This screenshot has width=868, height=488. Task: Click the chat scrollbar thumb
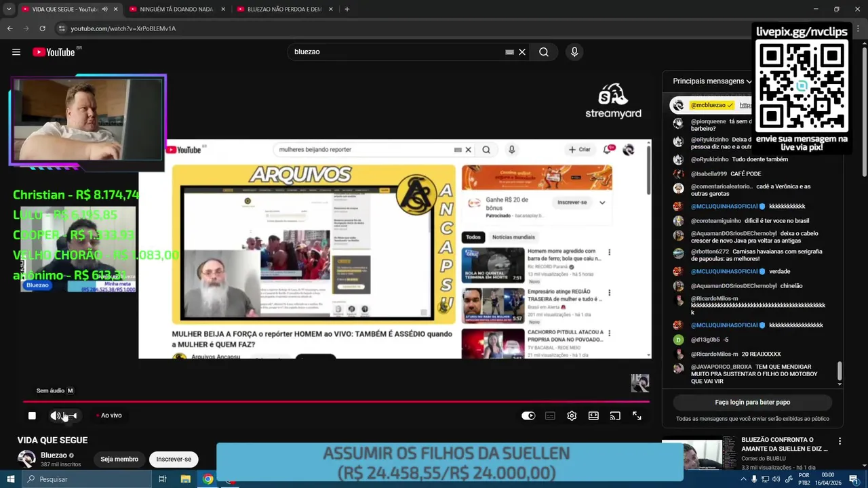pyautogui.click(x=840, y=371)
